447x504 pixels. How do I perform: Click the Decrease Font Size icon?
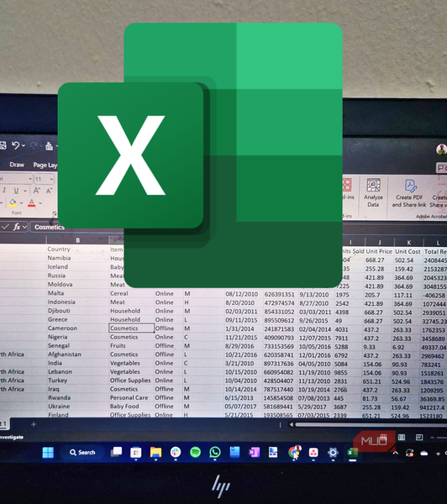49,191
